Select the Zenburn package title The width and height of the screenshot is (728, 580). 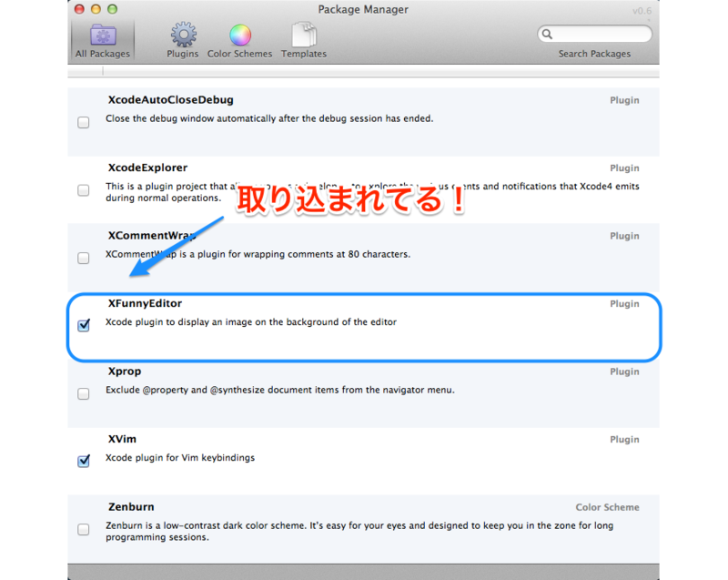click(x=131, y=506)
